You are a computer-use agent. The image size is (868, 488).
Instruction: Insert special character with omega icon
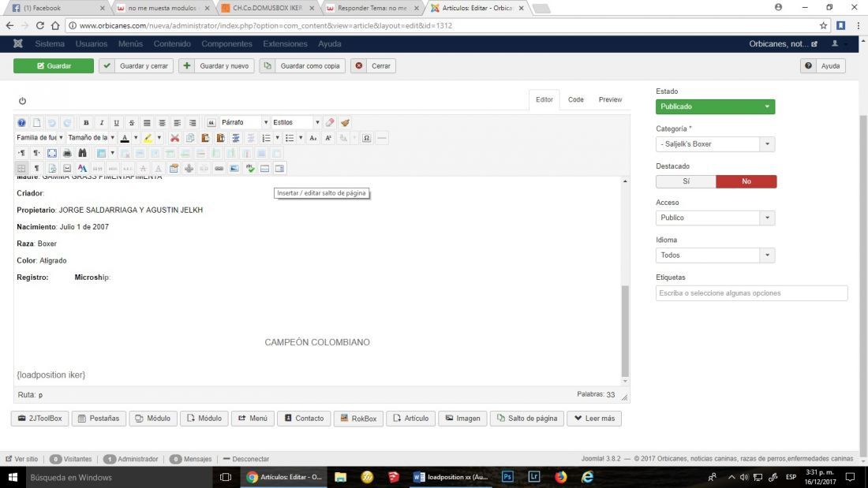(366, 138)
